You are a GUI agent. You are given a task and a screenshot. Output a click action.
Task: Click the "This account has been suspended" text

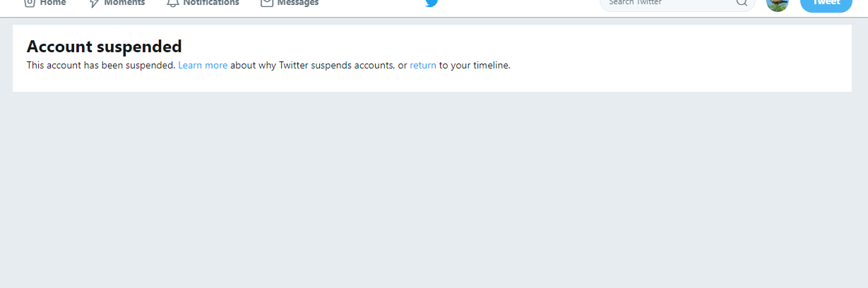[100, 66]
